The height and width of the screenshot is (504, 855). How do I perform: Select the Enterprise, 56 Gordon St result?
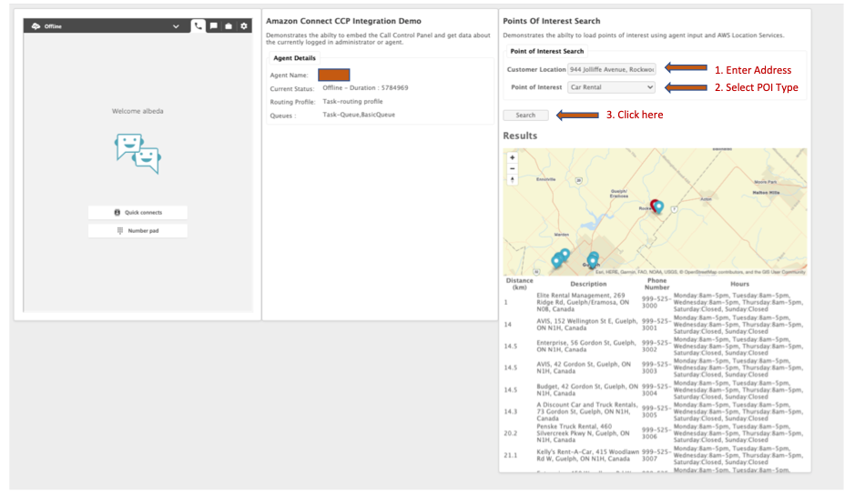point(655,346)
